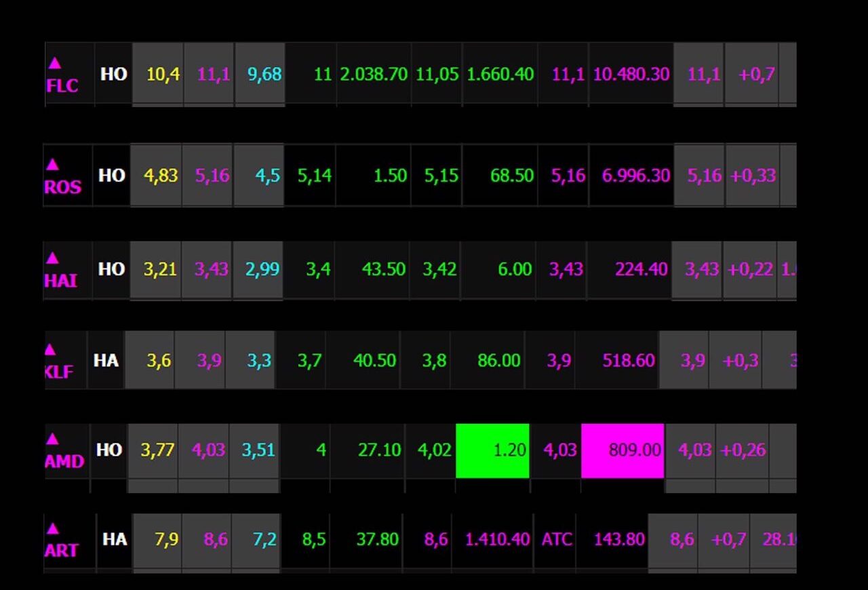The image size is (868, 590).
Task: Click the magenta highlighted 809.00 cell
Action: (623, 450)
